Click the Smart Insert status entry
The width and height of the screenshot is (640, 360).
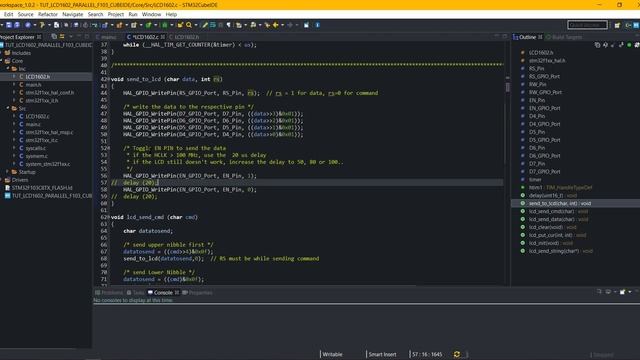point(382,354)
